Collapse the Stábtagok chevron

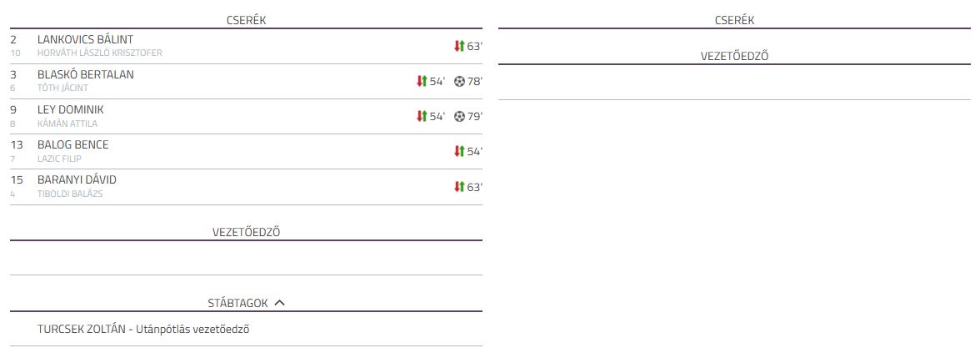(x=279, y=303)
